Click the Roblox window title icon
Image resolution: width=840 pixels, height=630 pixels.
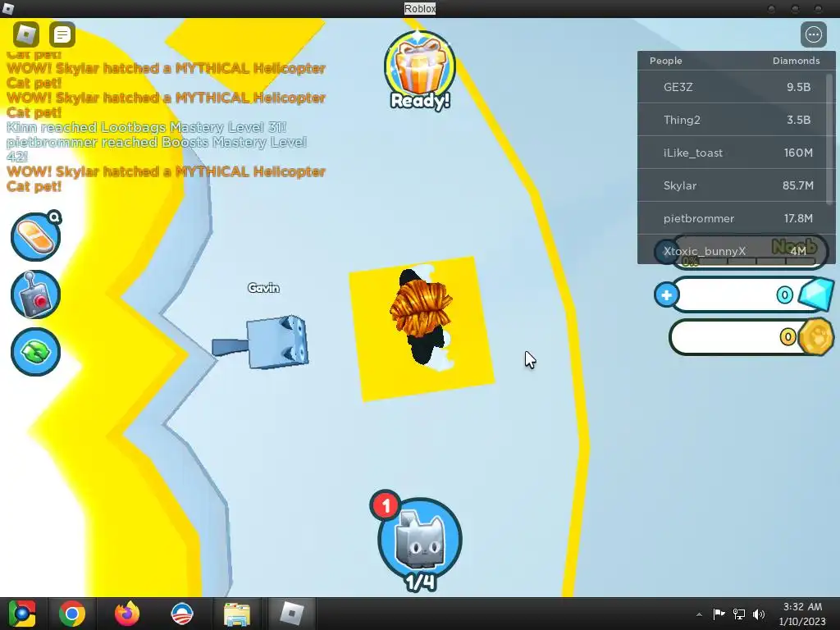pos(8,8)
